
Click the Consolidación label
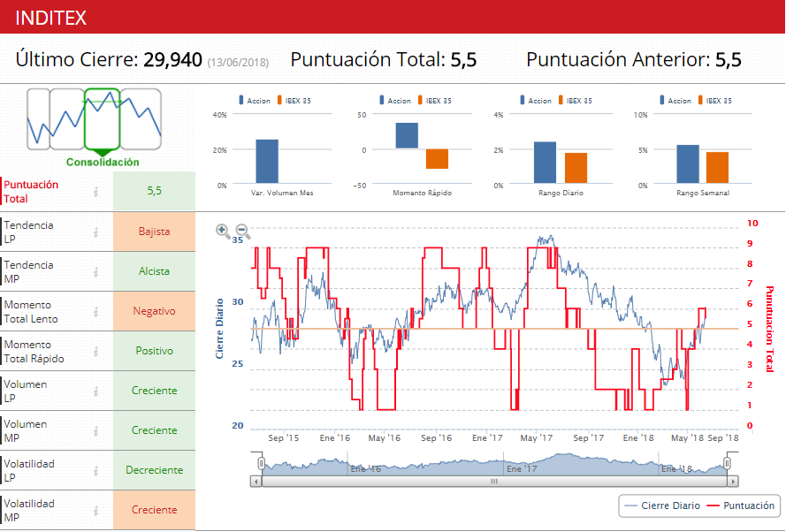pos(103,163)
